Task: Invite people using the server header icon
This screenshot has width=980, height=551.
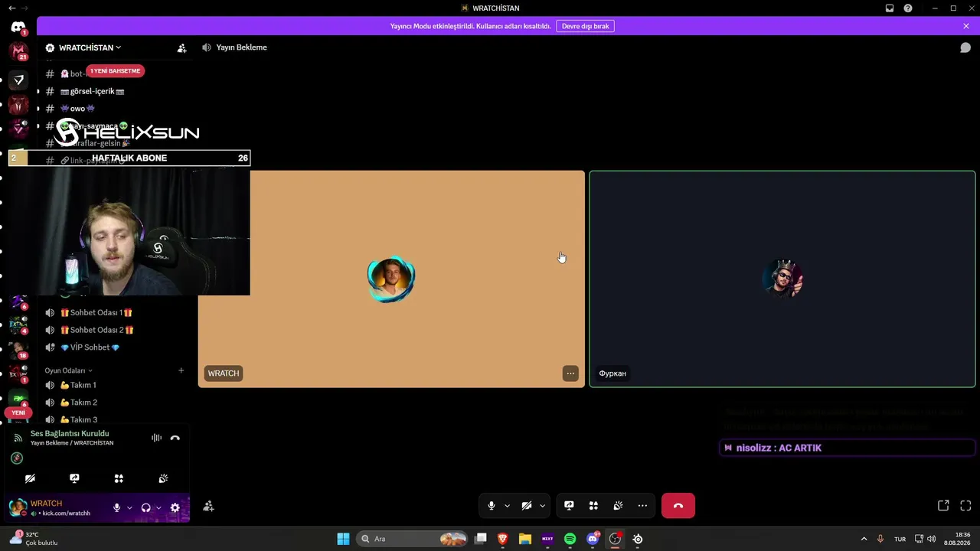Action: pos(181,47)
